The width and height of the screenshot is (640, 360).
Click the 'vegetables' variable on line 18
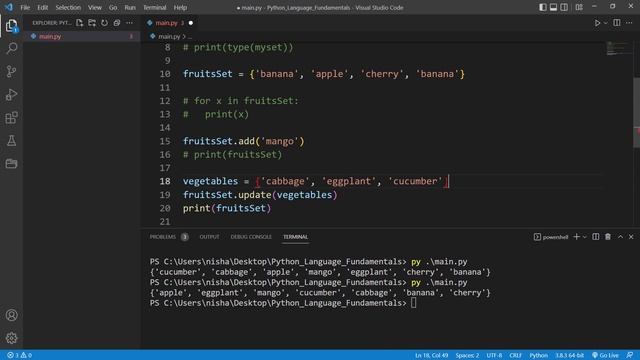[x=210, y=181]
